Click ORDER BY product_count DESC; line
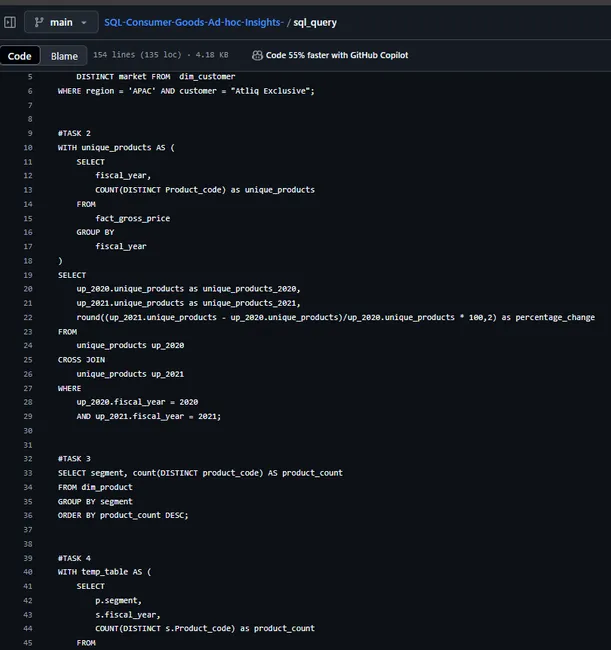The height and width of the screenshot is (650, 611). 123,515
